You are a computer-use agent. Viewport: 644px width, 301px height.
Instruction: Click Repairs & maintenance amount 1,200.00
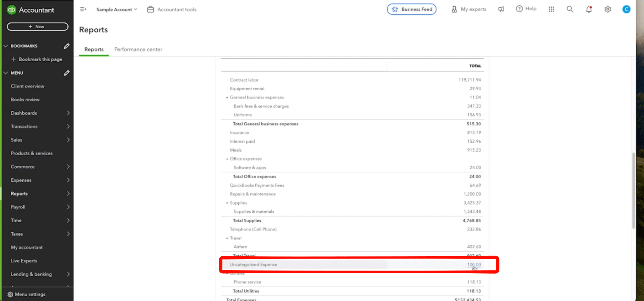pyautogui.click(x=472, y=194)
